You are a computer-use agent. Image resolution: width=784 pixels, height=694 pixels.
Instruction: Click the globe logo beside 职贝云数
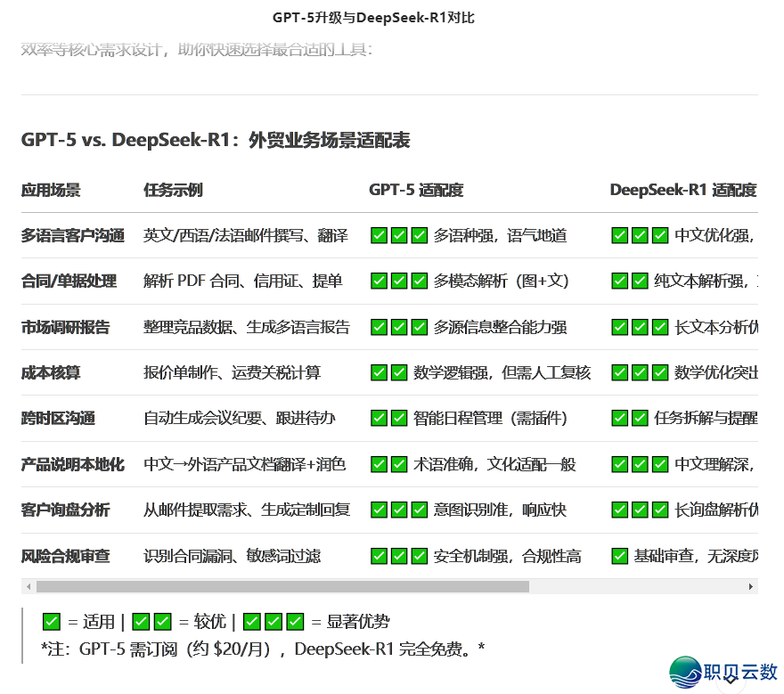point(685,672)
